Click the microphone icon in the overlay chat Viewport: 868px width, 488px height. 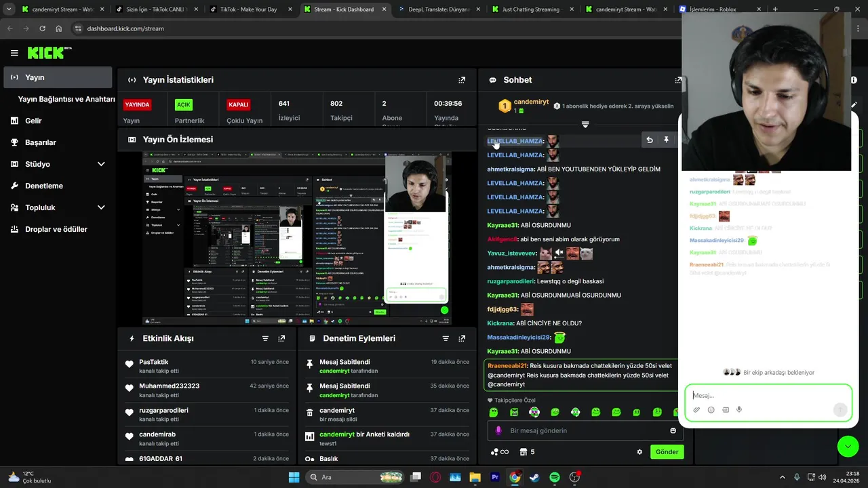(739, 410)
